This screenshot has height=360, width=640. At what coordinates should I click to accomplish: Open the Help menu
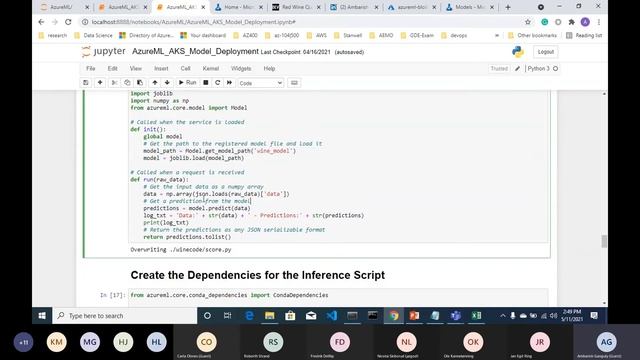tap(269, 69)
